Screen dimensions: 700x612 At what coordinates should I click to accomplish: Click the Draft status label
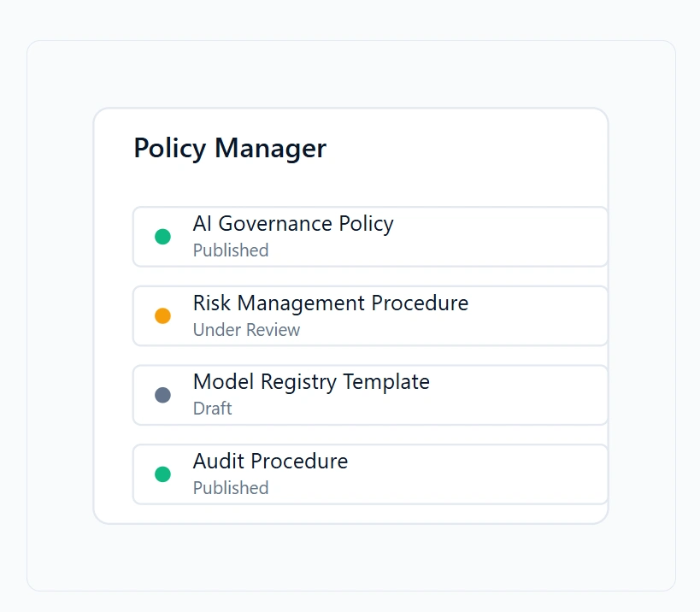212,409
